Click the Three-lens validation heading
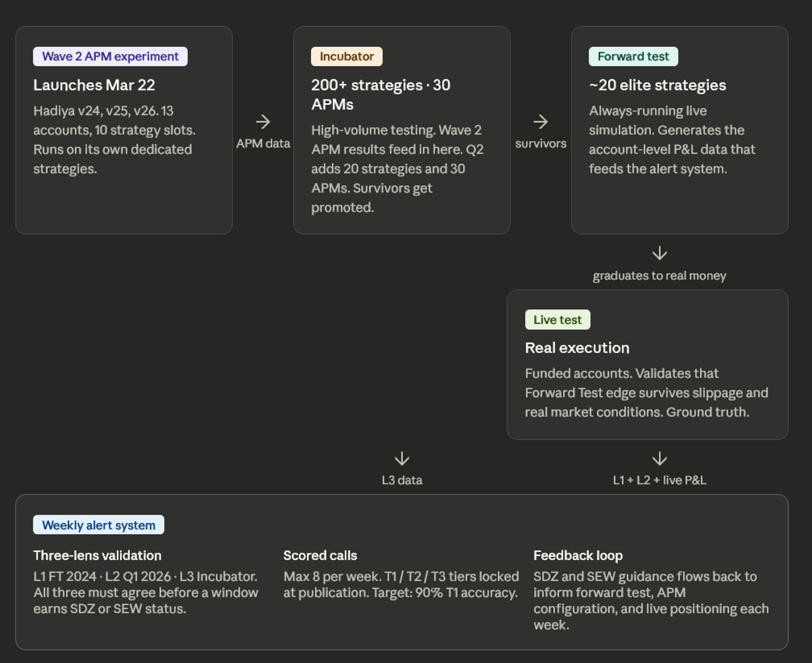Viewport: 812px width, 663px height. click(98, 555)
